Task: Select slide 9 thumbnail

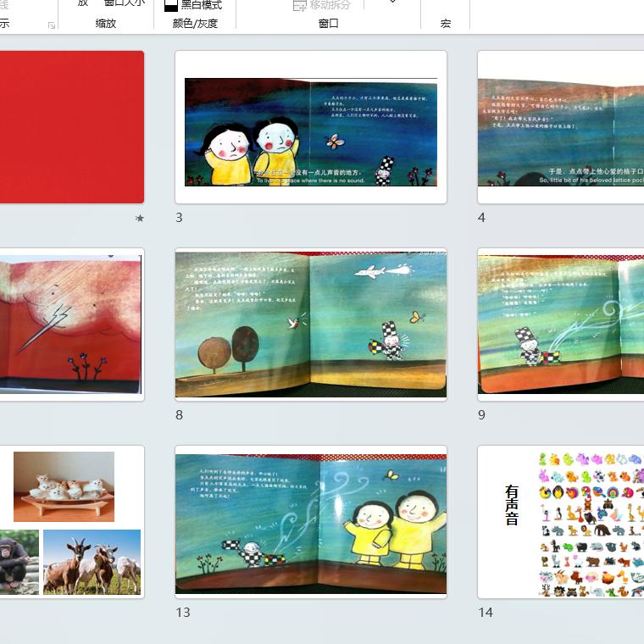Action: tap(561, 325)
